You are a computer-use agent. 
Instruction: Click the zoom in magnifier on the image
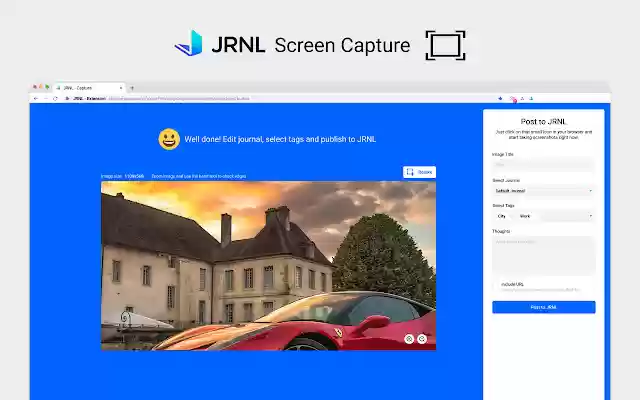click(409, 339)
